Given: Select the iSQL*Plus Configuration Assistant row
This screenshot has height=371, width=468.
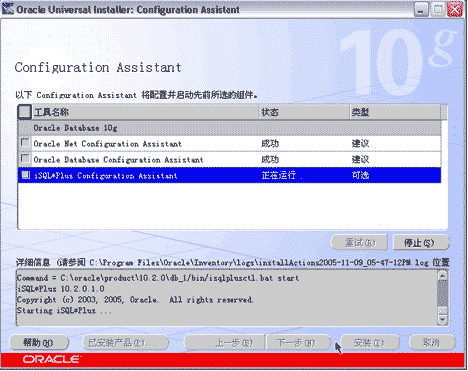Looking at the screenshot, I should pos(229,175).
